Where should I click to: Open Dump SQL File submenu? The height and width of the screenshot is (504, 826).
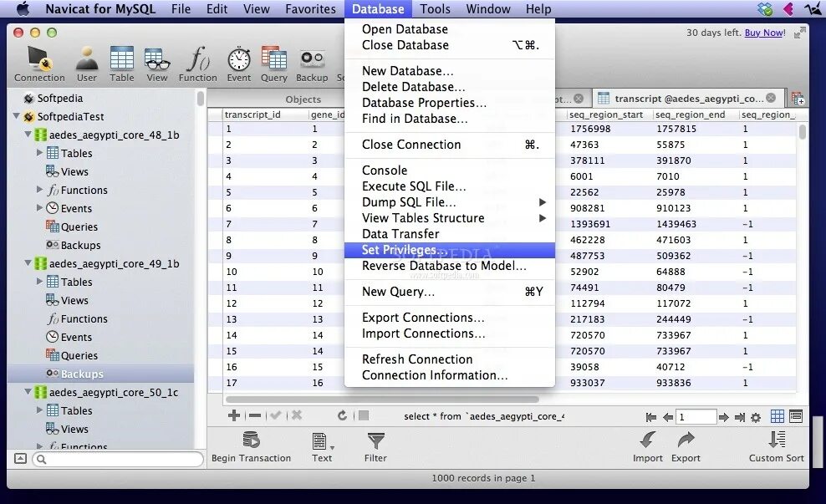coord(449,202)
